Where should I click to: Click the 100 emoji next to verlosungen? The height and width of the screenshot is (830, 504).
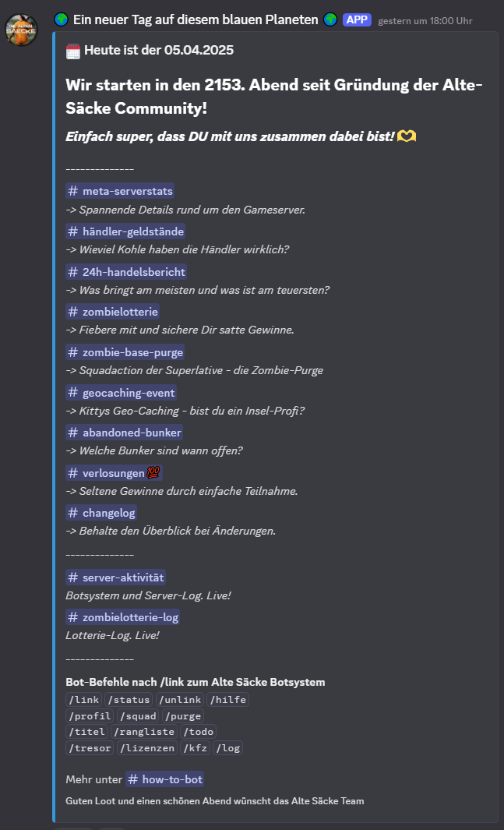click(153, 473)
